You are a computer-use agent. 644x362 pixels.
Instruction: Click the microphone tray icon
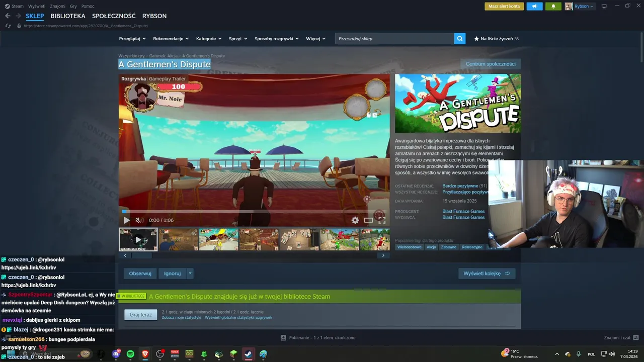pos(579,354)
